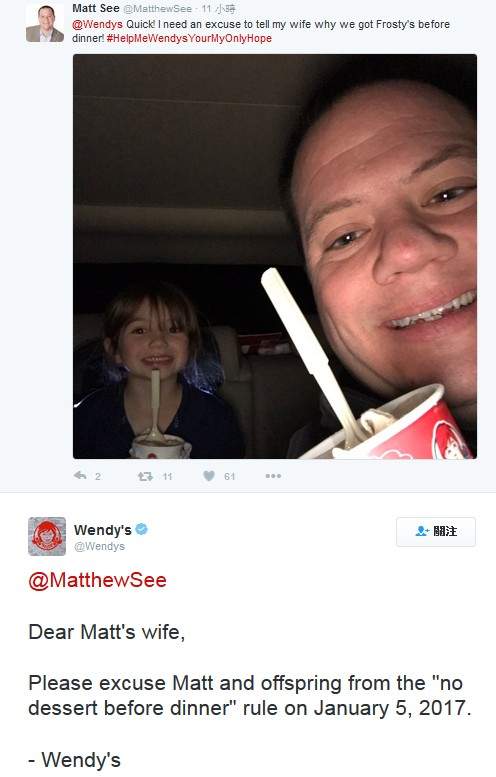This screenshot has height=777, width=496.
Task: Enlarge the Frosty selfie photo
Action: coord(275,256)
